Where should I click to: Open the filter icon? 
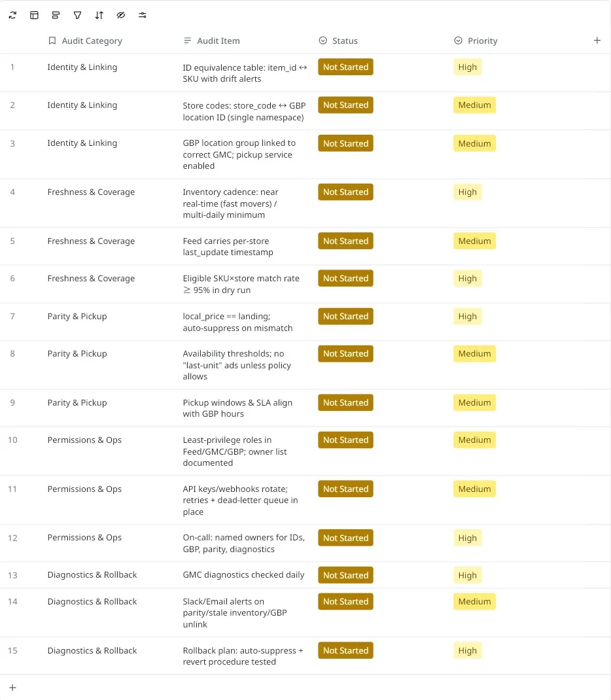[77, 15]
